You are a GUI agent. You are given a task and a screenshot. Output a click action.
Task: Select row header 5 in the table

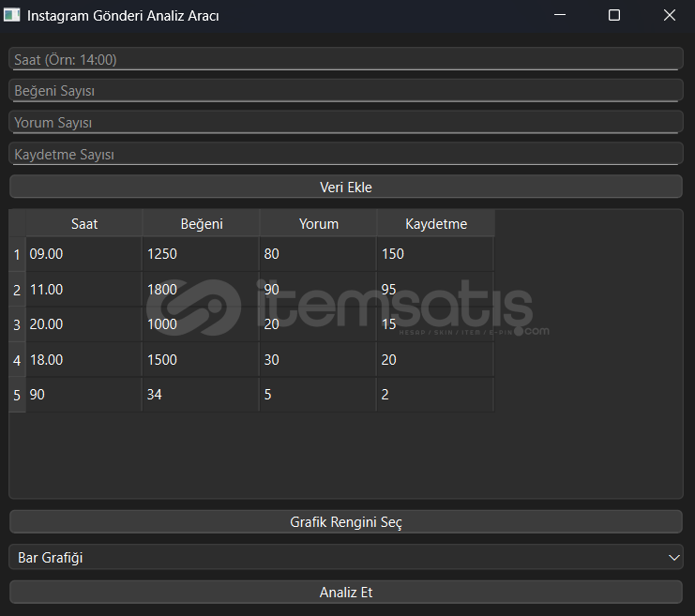(17, 395)
